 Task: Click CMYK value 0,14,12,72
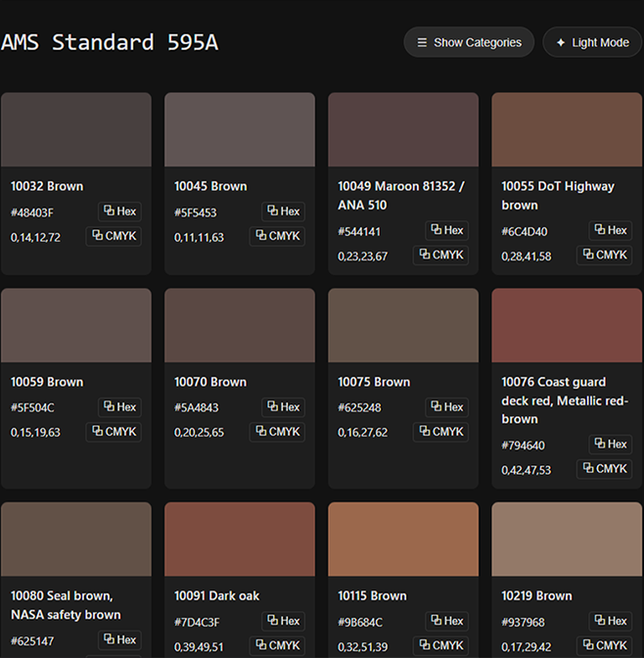coord(35,238)
